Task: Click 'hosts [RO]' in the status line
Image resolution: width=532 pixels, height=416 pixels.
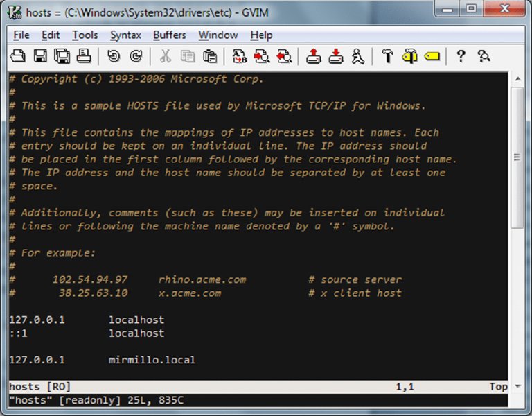Action: (39, 387)
